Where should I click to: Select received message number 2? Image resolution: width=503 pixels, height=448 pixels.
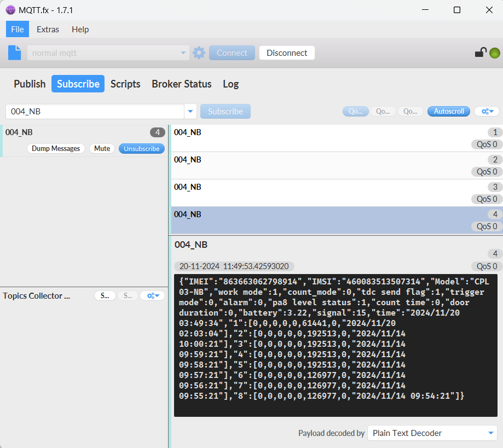(x=337, y=166)
